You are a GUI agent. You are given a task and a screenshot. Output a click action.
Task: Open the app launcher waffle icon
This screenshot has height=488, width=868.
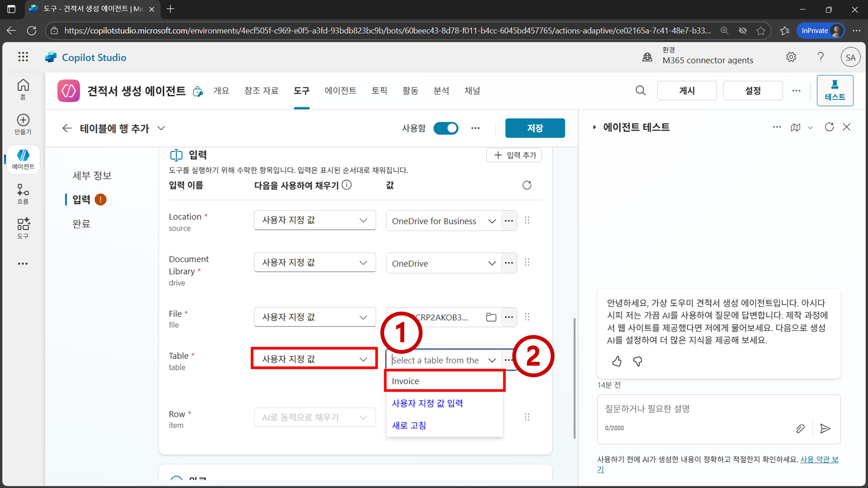click(x=23, y=57)
